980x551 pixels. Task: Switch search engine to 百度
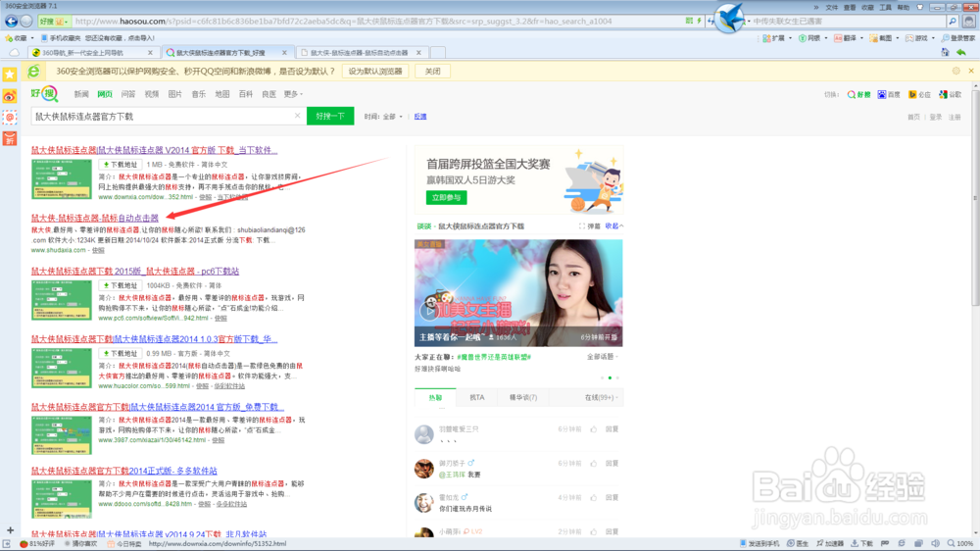(x=889, y=94)
